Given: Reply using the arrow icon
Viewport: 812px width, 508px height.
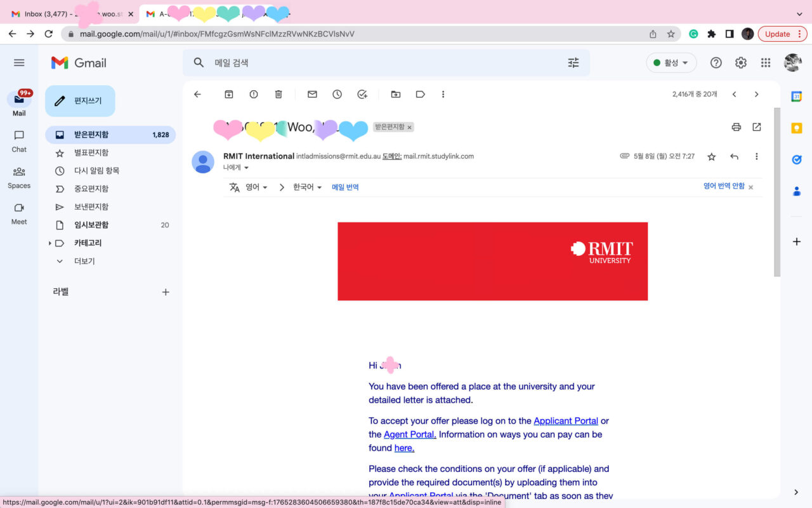Looking at the screenshot, I should pyautogui.click(x=734, y=157).
